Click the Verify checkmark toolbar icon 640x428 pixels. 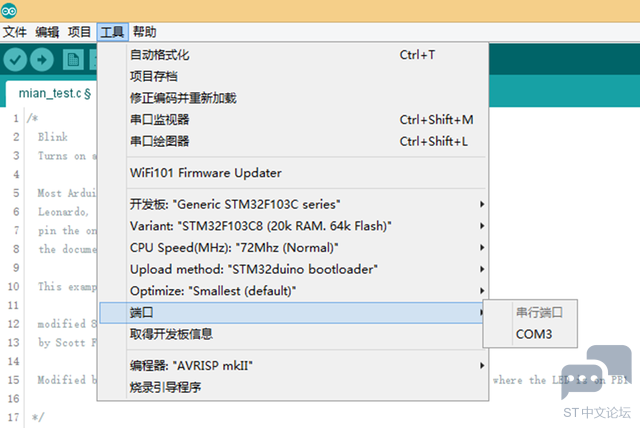coord(15,60)
